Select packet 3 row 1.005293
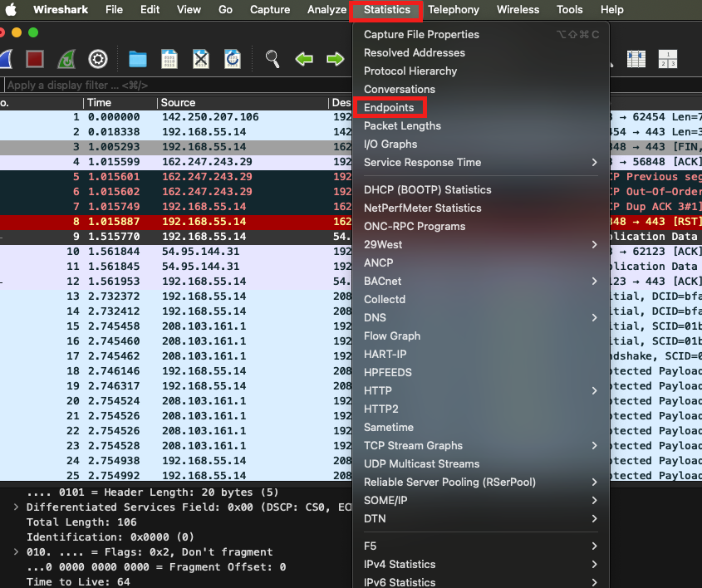This screenshot has height=588, width=702. (176, 147)
